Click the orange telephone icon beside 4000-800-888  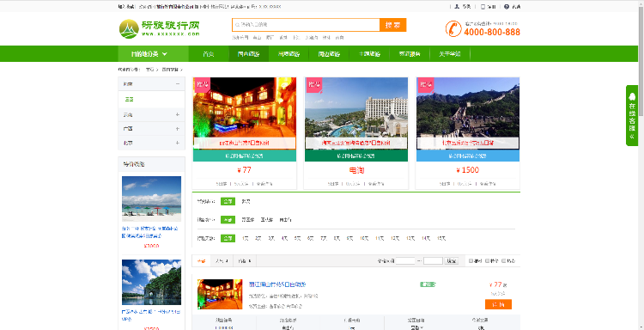[x=453, y=28]
